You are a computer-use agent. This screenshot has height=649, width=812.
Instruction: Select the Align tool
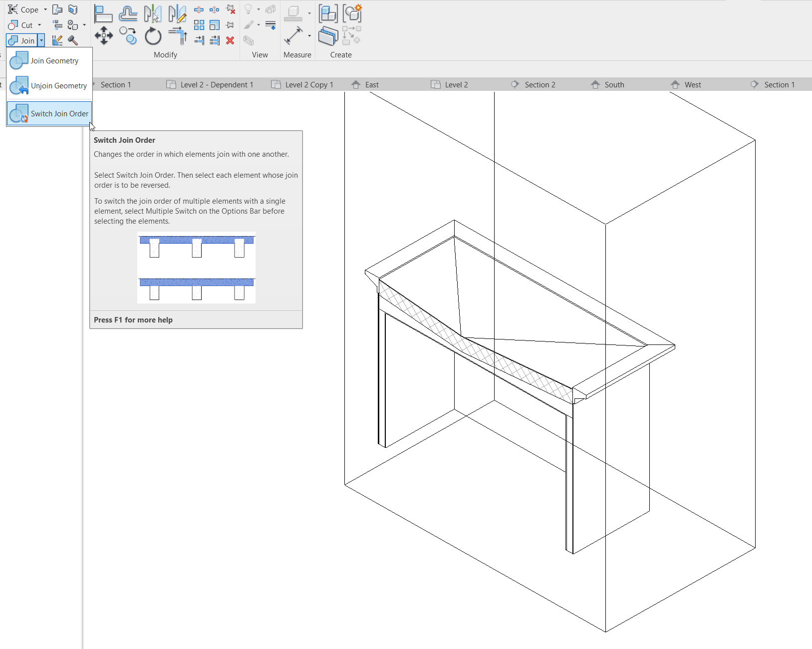click(104, 13)
